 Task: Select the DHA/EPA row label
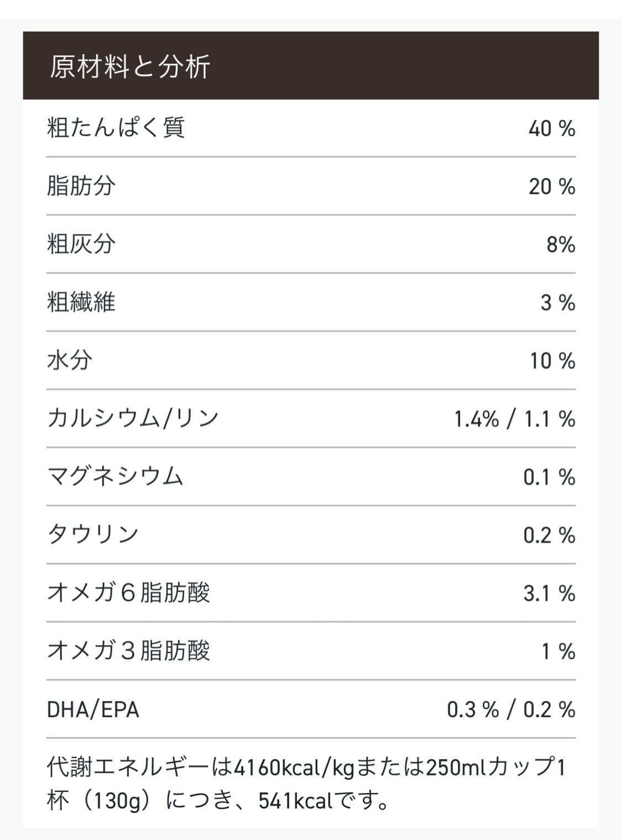93,710
